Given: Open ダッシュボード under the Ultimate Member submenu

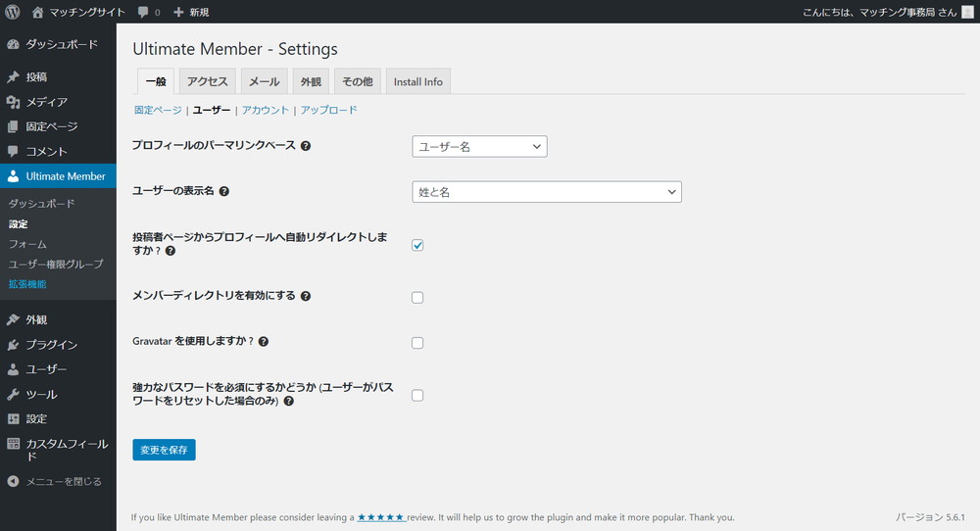Looking at the screenshot, I should coord(42,204).
